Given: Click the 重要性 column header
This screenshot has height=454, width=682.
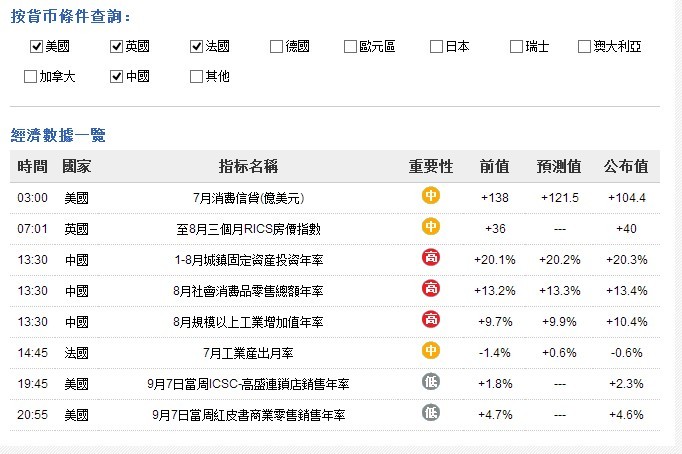Looking at the screenshot, I should tap(431, 165).
